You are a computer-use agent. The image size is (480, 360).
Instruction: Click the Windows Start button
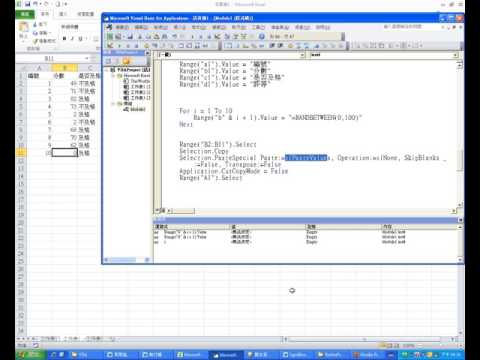[x=31, y=354]
